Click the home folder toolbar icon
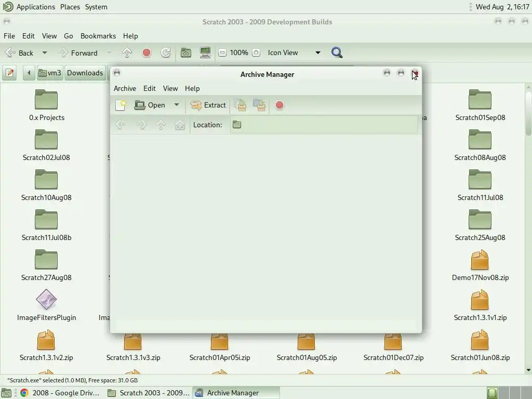 coord(186,52)
